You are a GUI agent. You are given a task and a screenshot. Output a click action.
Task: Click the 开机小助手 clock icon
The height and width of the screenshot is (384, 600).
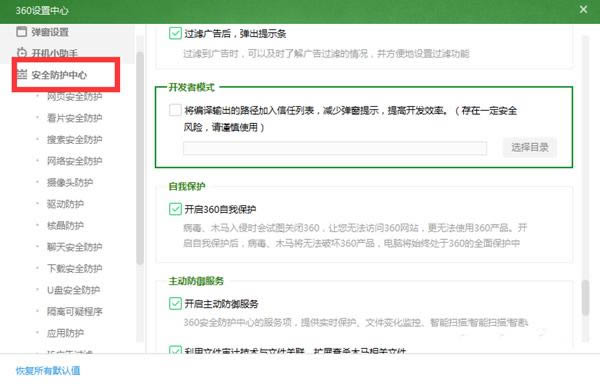coord(22,52)
